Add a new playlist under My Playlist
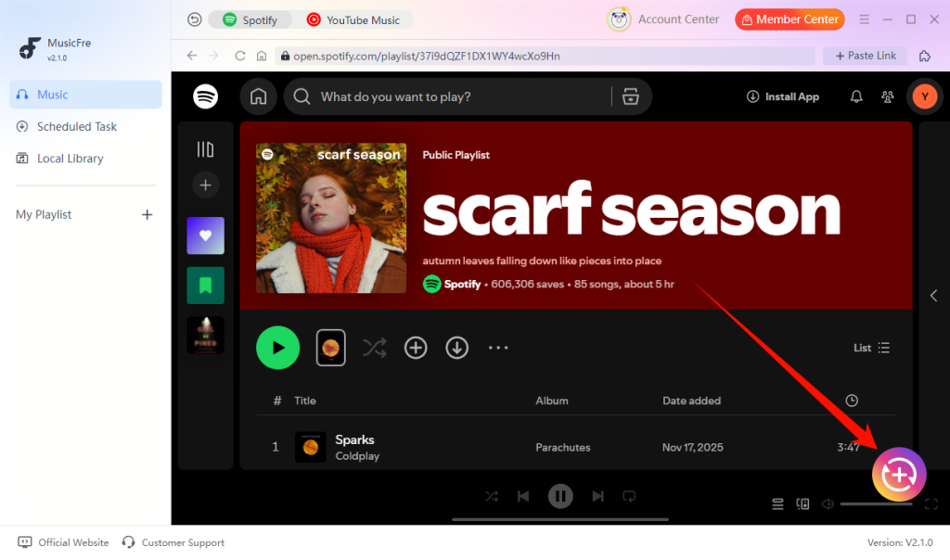Image resolution: width=950 pixels, height=560 pixels. pyautogui.click(x=147, y=215)
